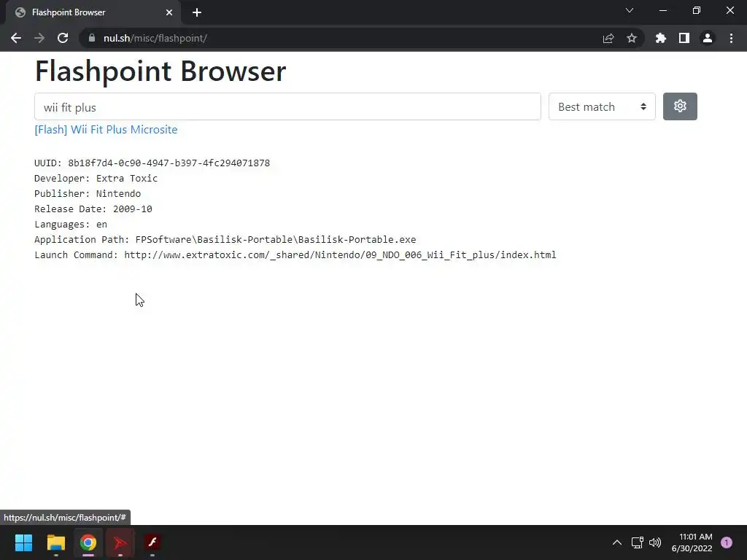Click the wii fit plus search field
The width and height of the screenshot is (747, 560).
point(287,106)
